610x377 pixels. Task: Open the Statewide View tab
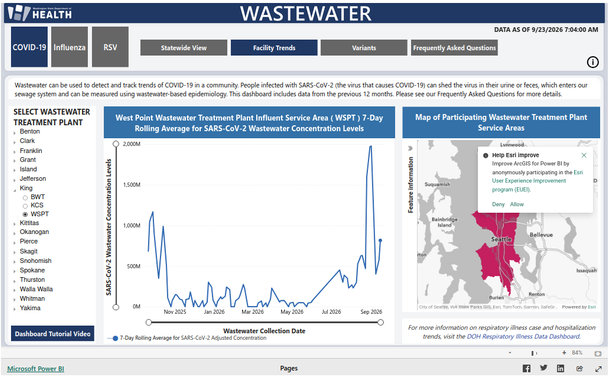point(184,48)
